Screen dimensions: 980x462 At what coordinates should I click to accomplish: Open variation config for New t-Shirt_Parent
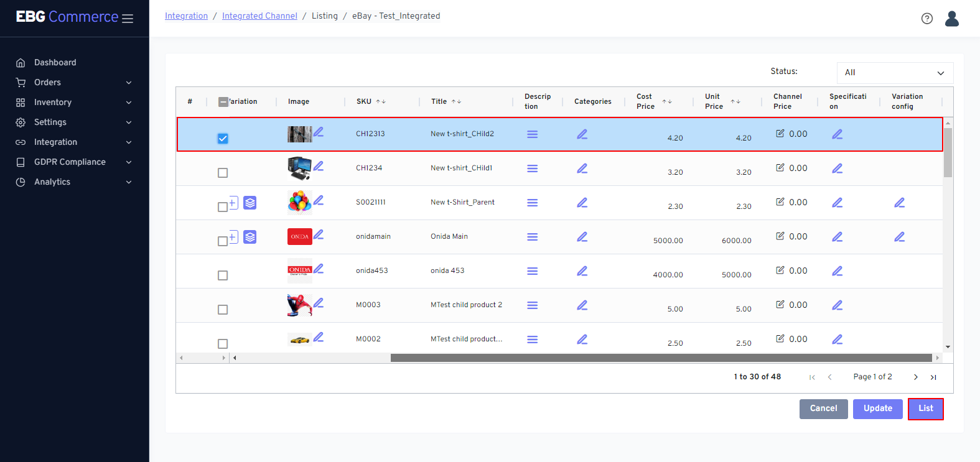[x=899, y=203]
